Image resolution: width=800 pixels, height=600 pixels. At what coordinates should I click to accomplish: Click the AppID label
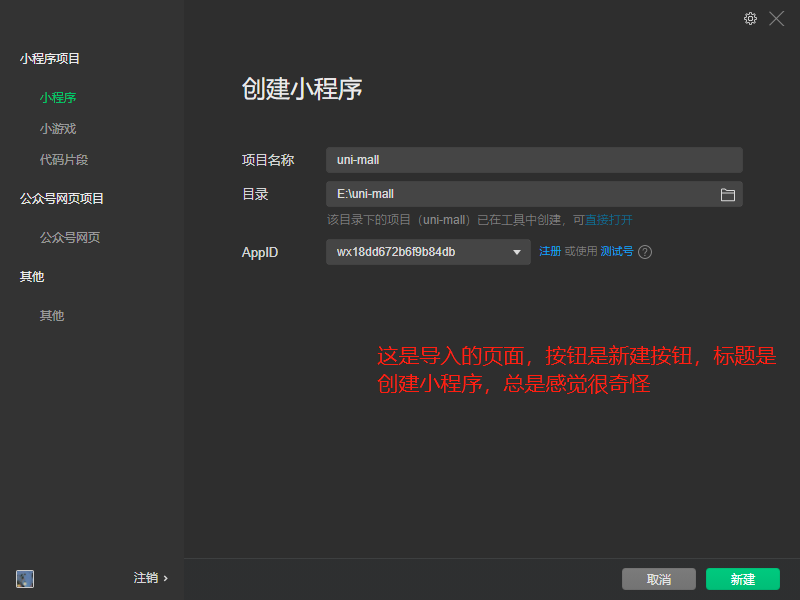[260, 253]
